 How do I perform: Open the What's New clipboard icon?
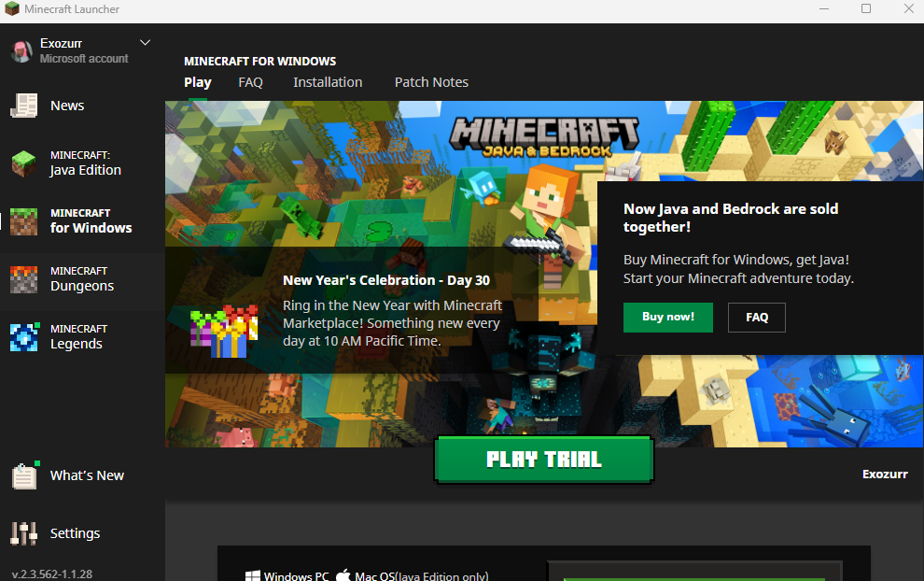coord(25,475)
